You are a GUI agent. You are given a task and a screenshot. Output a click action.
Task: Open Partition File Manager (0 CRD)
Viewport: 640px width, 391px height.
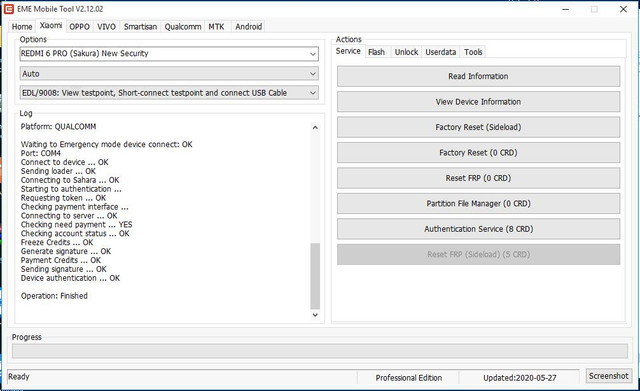pyautogui.click(x=478, y=204)
